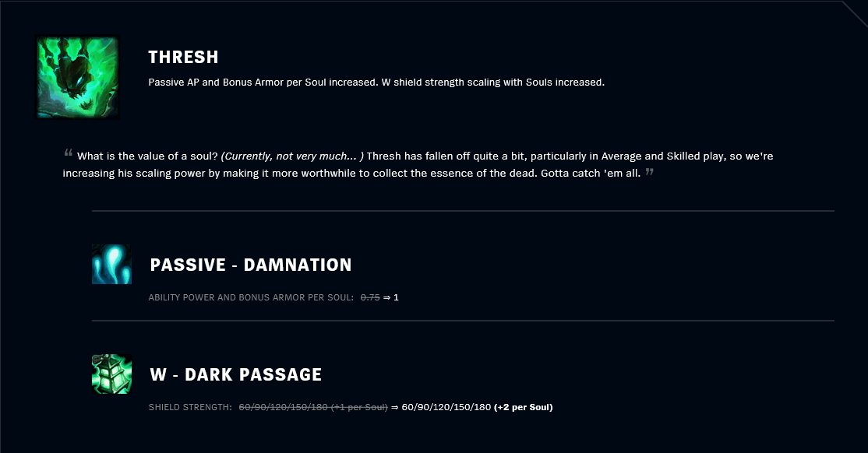Click the Dark Passage lantern icon
This screenshot has height=453, width=868.
coord(112,374)
